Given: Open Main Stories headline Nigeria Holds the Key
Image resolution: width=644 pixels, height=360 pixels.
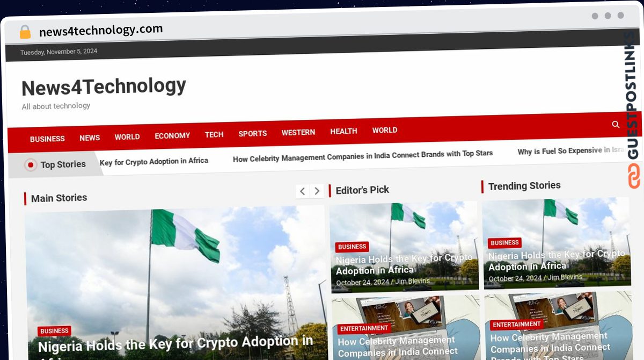Looking at the screenshot, I should tap(175, 346).
